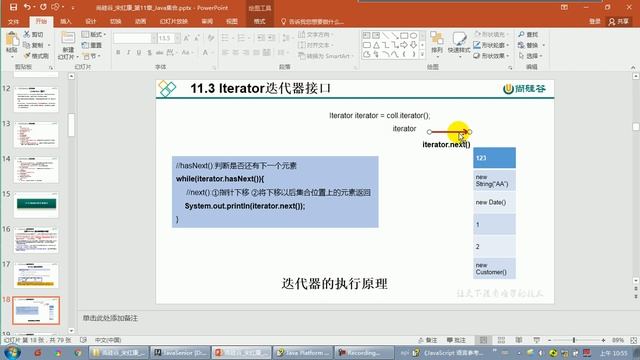The height and width of the screenshot is (360, 640).
Task: Switch to reading view in status bar
Action: pos(519,340)
